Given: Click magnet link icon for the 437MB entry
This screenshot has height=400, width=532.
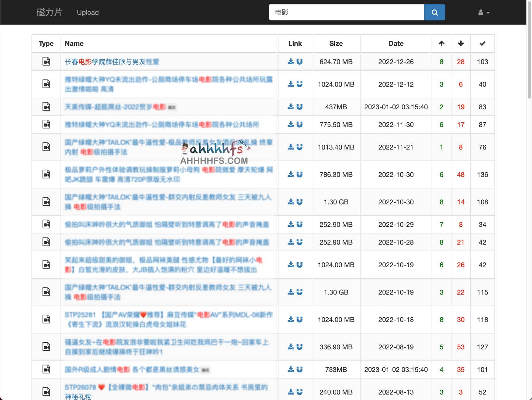Looking at the screenshot, I should click(300, 107).
